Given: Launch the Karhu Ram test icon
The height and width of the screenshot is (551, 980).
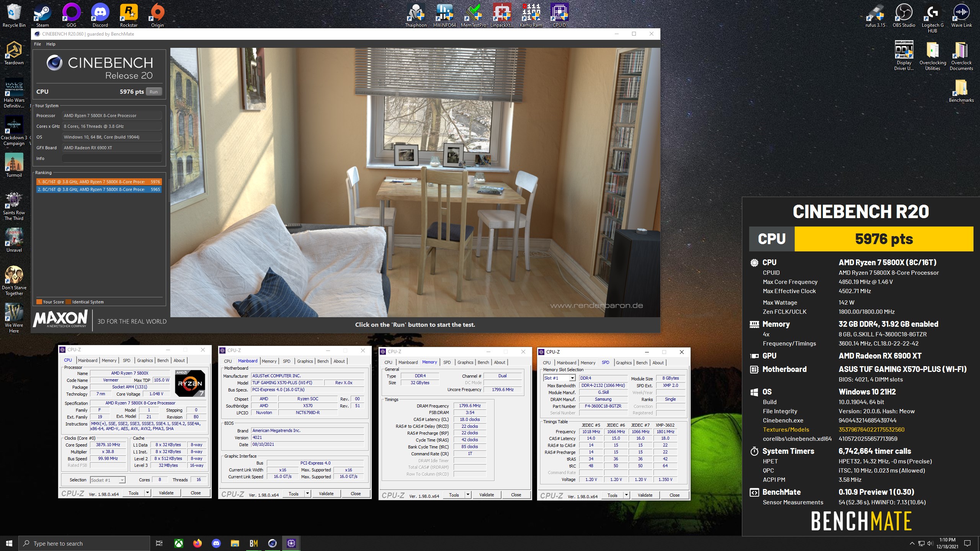Looking at the screenshot, I should [x=531, y=16].
